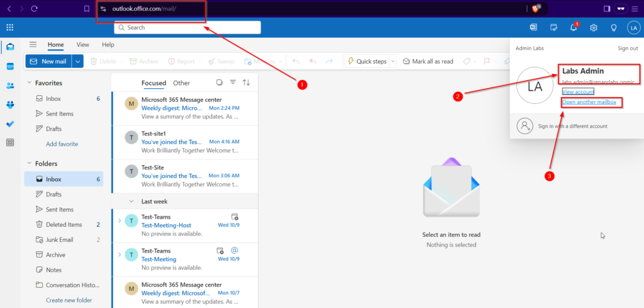Open the Test-Site email from Mon 3:06 AM

185,176
